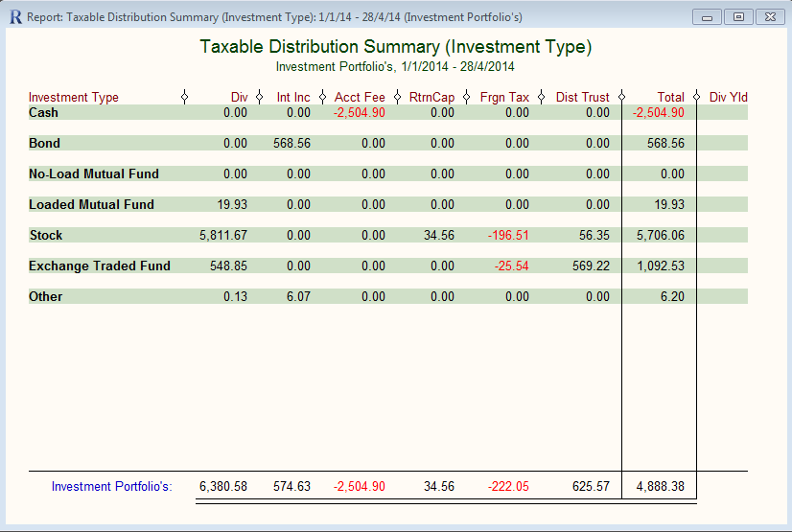Click Exchange Traded Fund total 1,092.53
This screenshot has width=792, height=532.
[x=661, y=266]
